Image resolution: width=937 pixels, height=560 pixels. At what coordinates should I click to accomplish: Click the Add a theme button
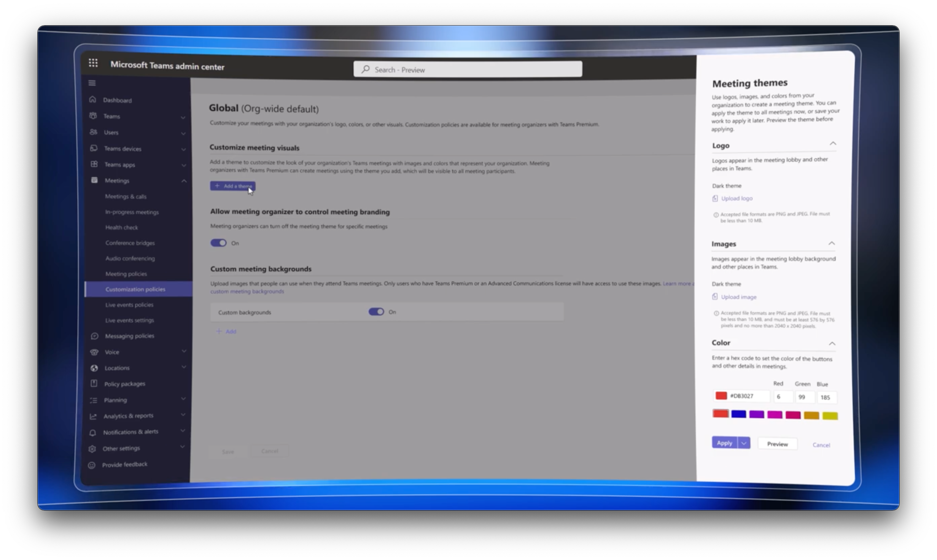[233, 186]
